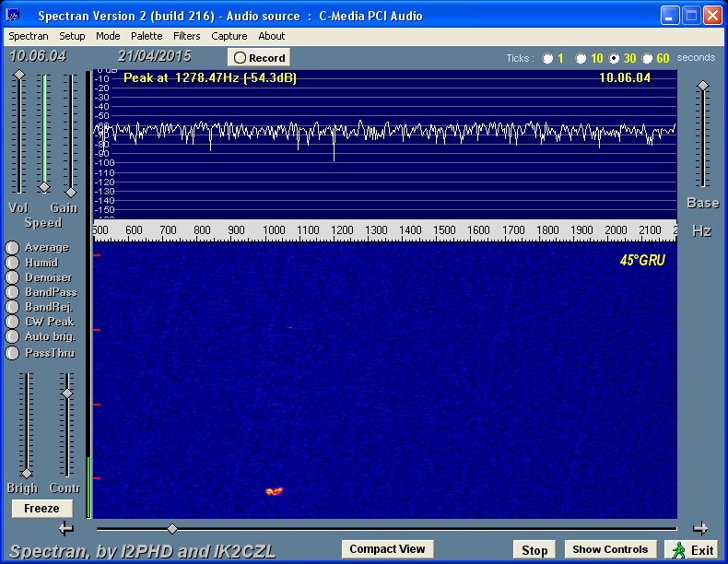Open the Palette menu
This screenshot has width=728, height=564.
tap(147, 36)
